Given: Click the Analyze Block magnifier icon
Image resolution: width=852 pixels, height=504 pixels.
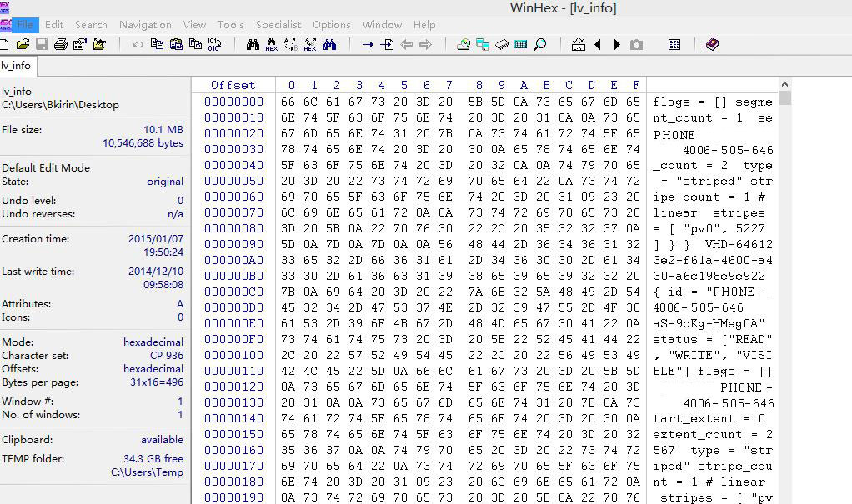Looking at the screenshot, I should (540, 44).
